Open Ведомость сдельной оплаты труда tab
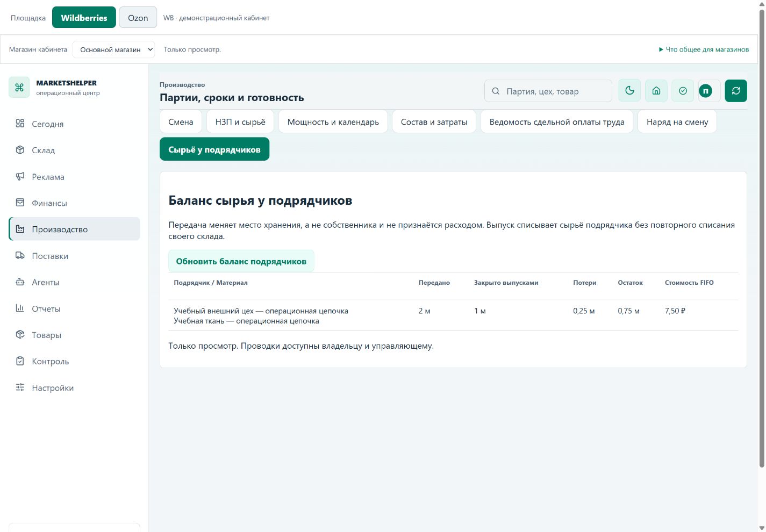This screenshot has height=532, width=766. tap(557, 122)
